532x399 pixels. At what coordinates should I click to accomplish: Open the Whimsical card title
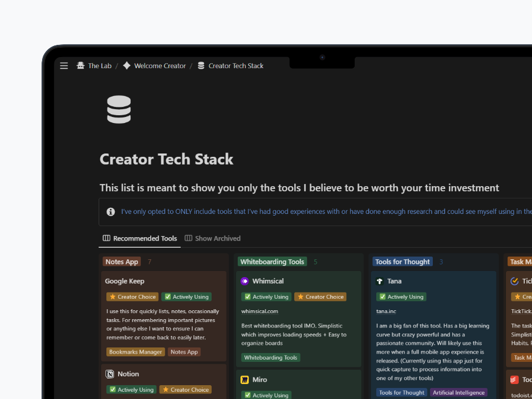click(x=268, y=282)
